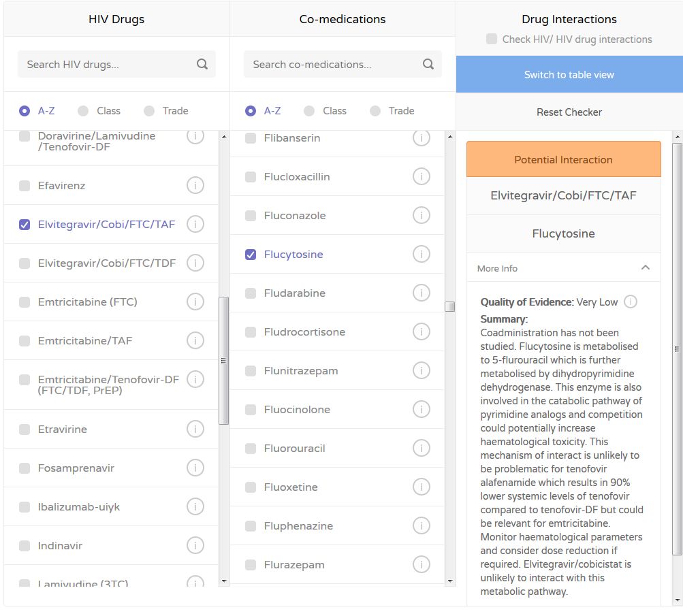Show info icon for Fluoxetine
683x616 pixels.
tap(422, 487)
